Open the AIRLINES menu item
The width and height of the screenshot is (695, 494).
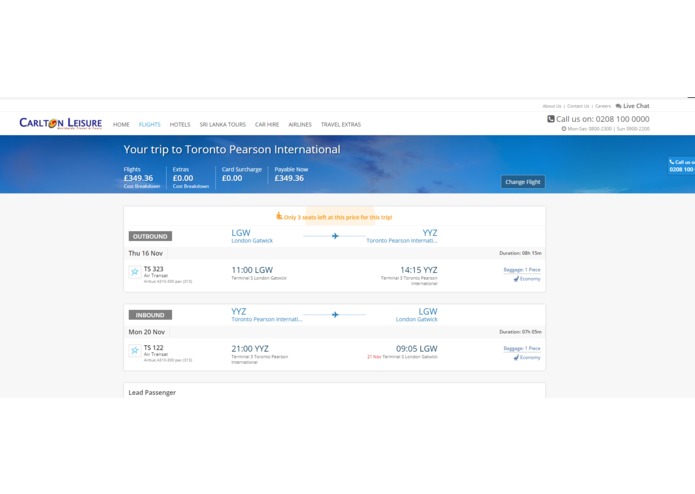coord(300,124)
